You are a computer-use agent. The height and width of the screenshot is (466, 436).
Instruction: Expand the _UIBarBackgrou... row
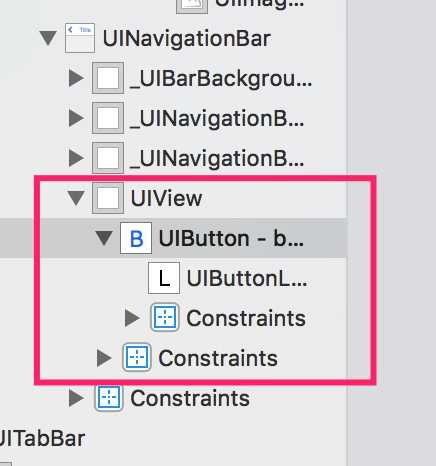(76, 78)
